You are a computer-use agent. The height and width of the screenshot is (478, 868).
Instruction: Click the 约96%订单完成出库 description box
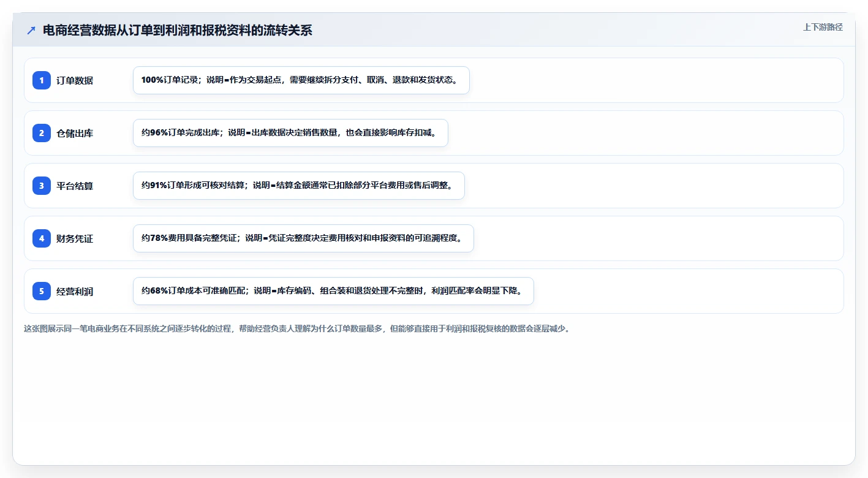point(290,133)
